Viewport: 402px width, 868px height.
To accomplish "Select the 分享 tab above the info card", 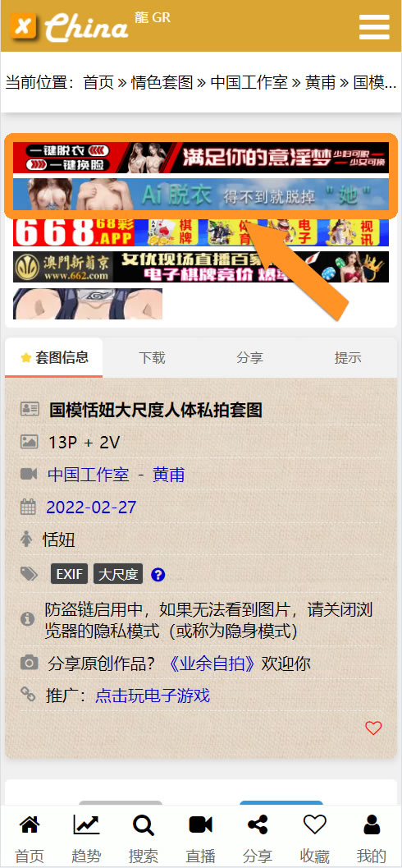I will point(249,357).
